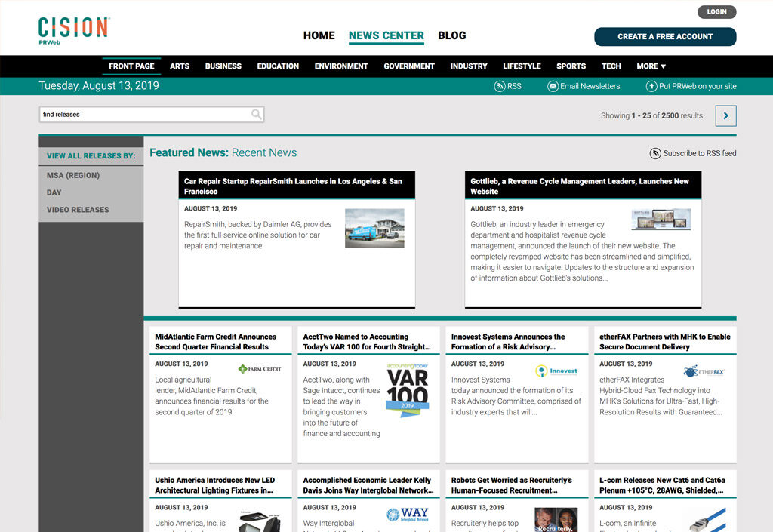Screen dimensions: 773x532
Task: Click the Way Interglobal Network logo
Action: point(408,515)
